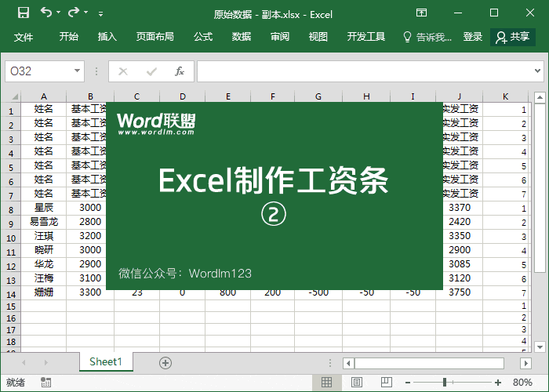Switch to the 公式 (Formulas) ribbon tab

[202, 37]
